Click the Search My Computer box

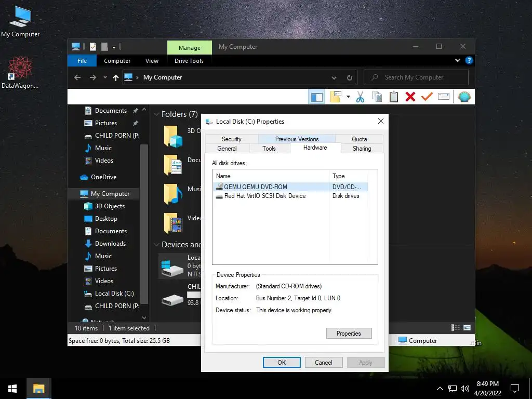(416, 77)
